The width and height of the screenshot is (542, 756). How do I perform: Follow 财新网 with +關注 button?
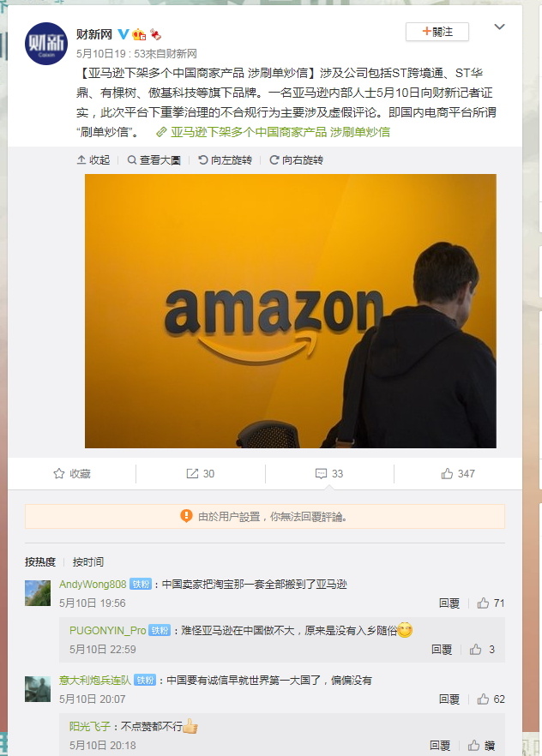(x=437, y=32)
